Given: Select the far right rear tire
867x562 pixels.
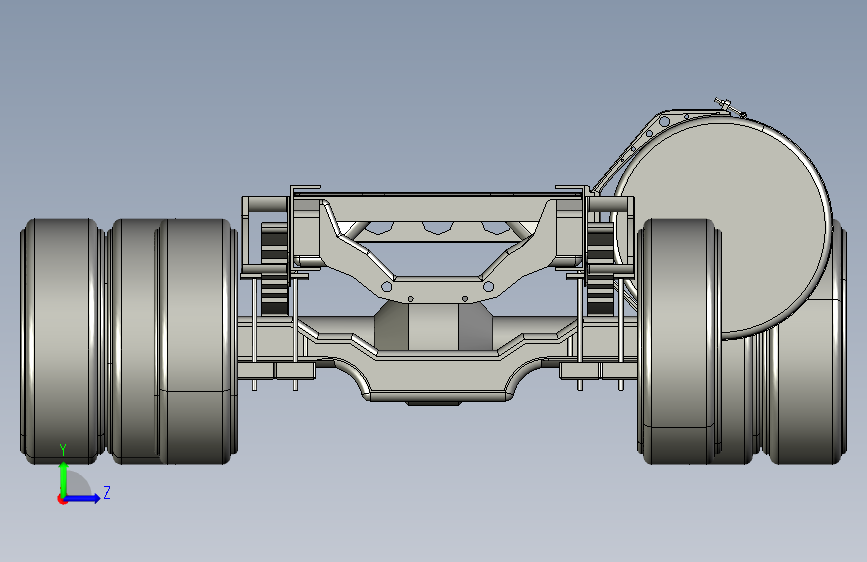Looking at the screenshot, I should click(805, 382).
